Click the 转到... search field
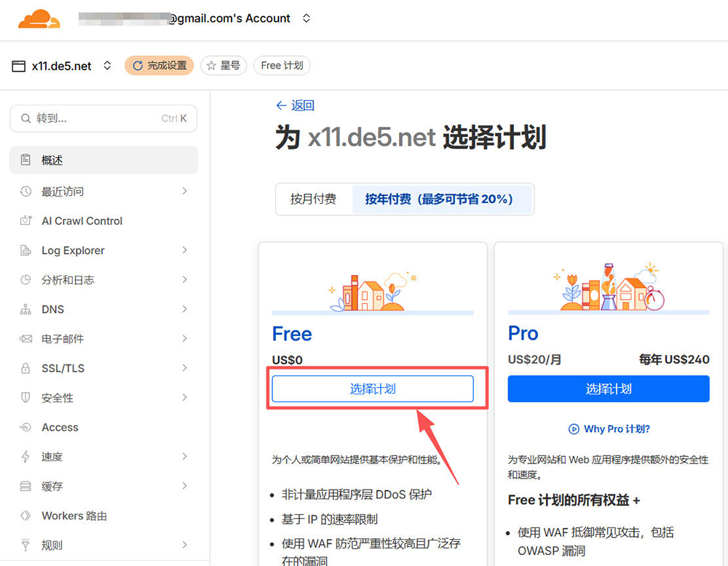The image size is (728, 566). tap(103, 119)
